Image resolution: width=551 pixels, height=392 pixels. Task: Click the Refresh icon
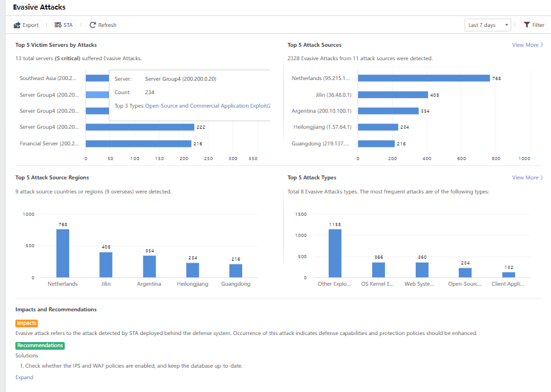93,25
